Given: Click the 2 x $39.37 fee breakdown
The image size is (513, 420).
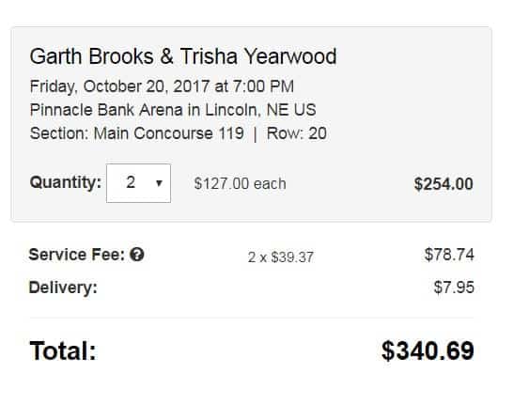Looking at the screenshot, I should click(x=281, y=257).
